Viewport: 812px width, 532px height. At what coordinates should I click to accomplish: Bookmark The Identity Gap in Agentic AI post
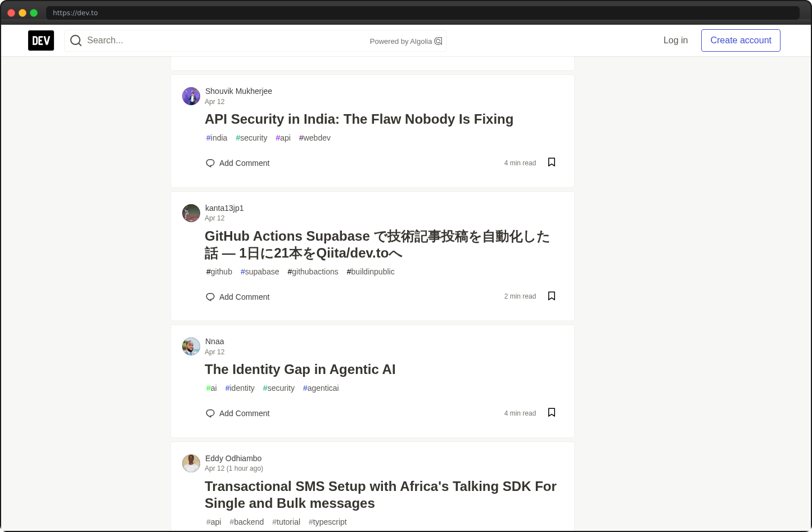click(x=551, y=412)
